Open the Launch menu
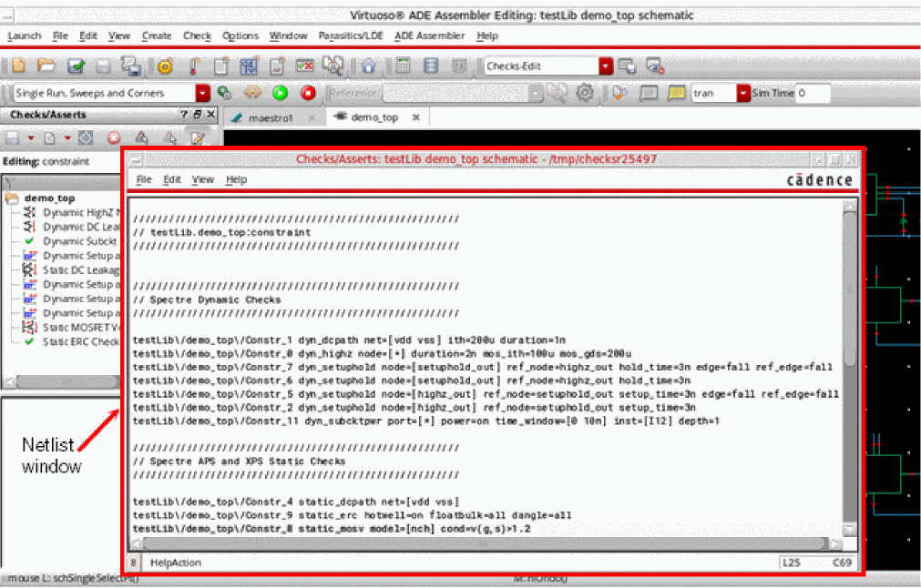 [24, 35]
